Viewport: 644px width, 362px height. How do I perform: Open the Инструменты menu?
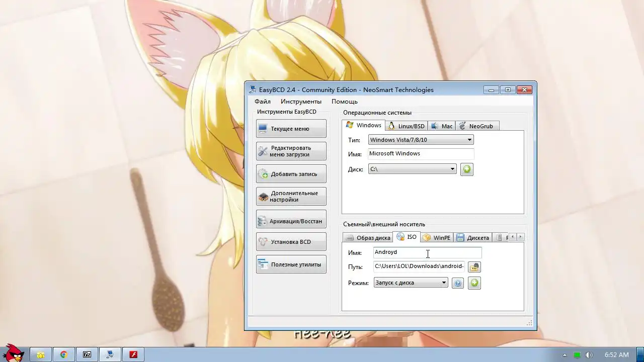point(301,102)
